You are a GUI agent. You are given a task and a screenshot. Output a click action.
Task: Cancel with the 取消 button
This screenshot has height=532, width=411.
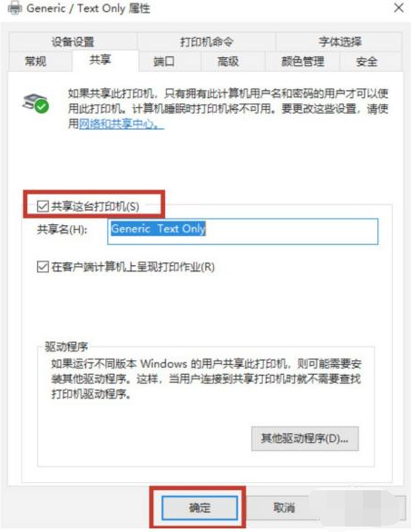point(284,507)
